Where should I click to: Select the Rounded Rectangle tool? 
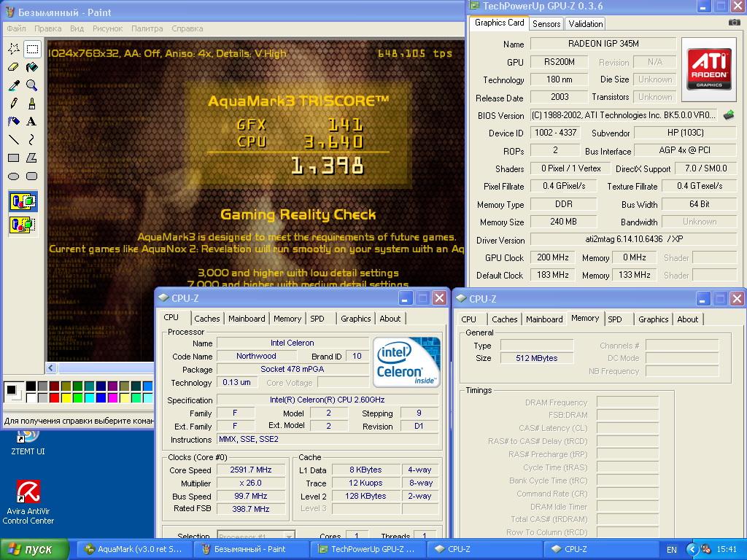32,176
